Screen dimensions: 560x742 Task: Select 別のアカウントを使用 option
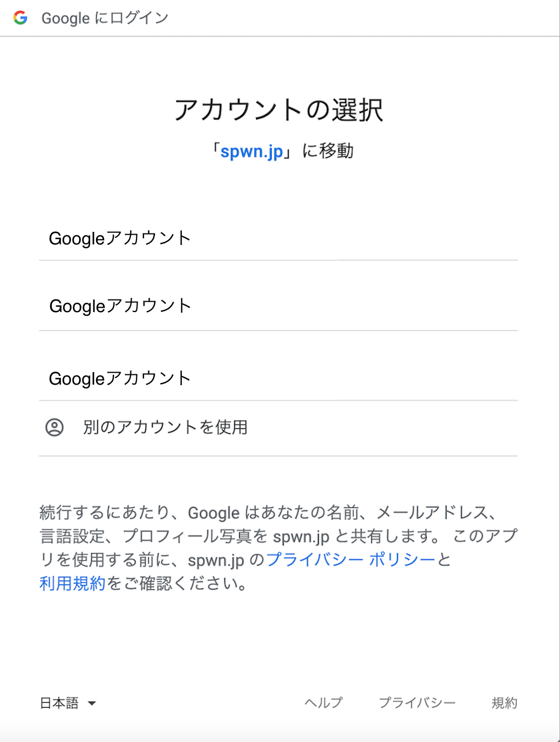coord(278,428)
